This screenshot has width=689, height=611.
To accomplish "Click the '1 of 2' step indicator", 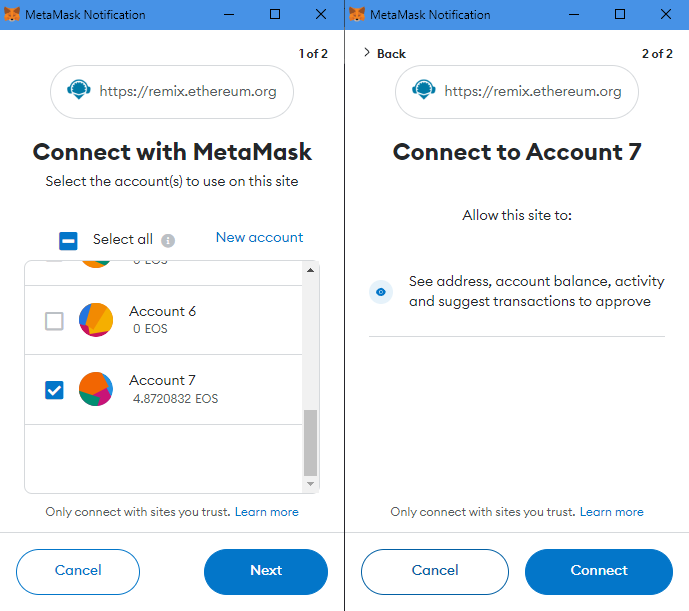I will click(x=313, y=54).
